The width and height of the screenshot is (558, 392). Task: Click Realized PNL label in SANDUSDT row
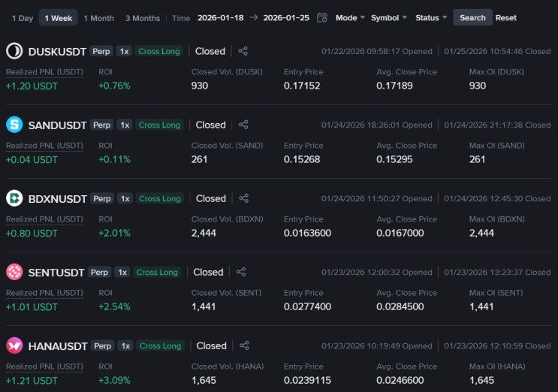[x=44, y=146]
